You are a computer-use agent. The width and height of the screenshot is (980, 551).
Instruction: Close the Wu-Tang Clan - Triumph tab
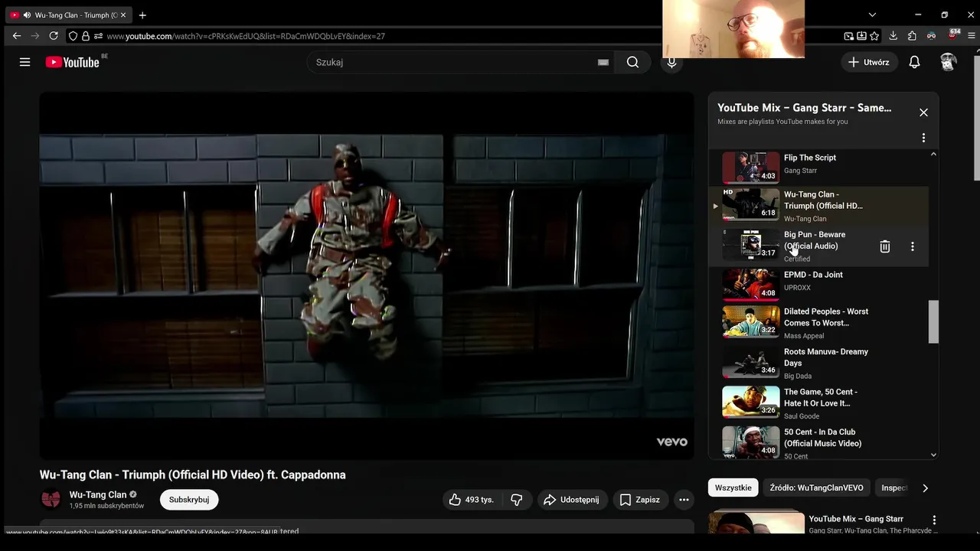point(123,15)
